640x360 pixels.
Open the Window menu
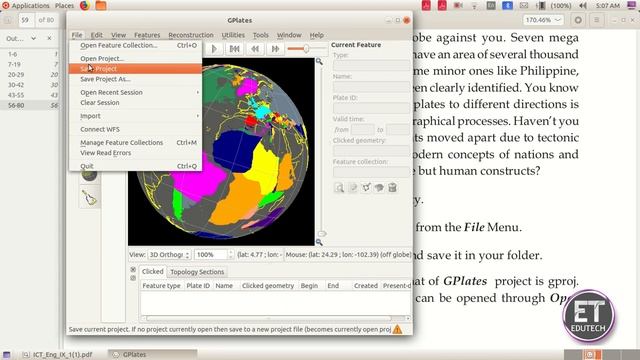pos(289,35)
